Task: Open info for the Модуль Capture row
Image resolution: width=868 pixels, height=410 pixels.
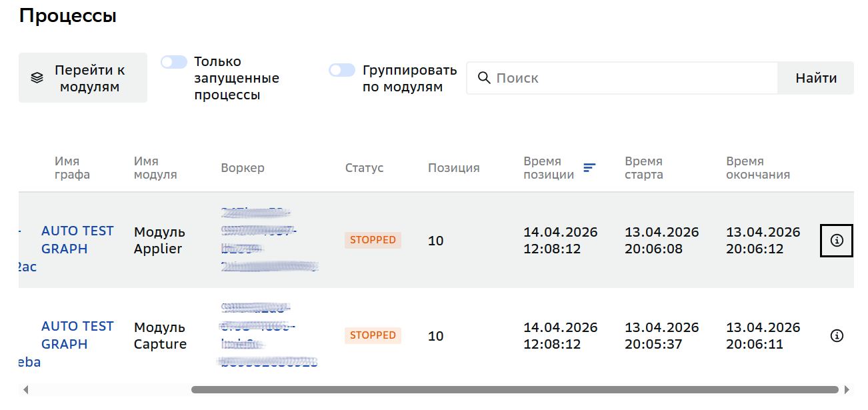Action: pos(837,335)
